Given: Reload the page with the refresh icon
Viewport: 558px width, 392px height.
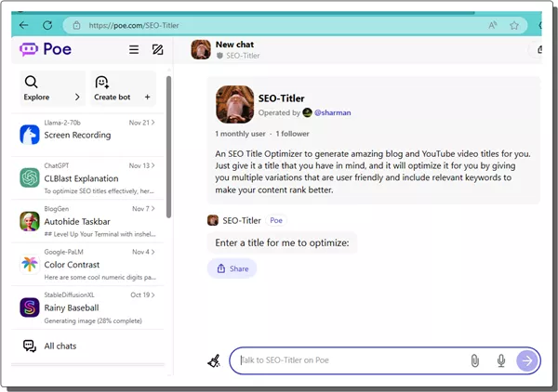Looking at the screenshot, I should [47, 25].
